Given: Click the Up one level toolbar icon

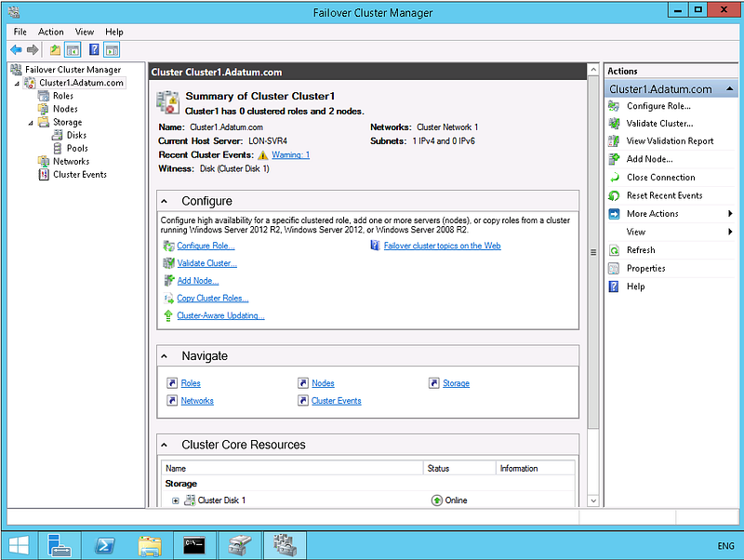Looking at the screenshot, I should point(55,49).
